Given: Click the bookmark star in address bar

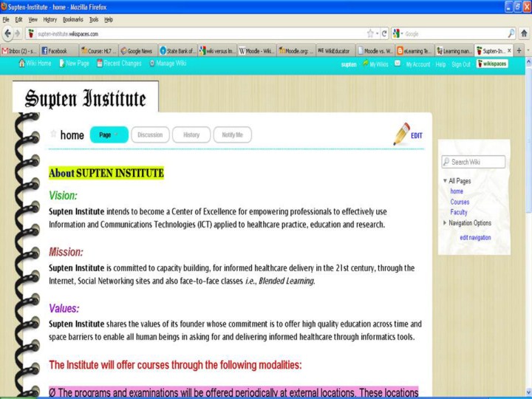Looking at the screenshot, I should [x=370, y=33].
